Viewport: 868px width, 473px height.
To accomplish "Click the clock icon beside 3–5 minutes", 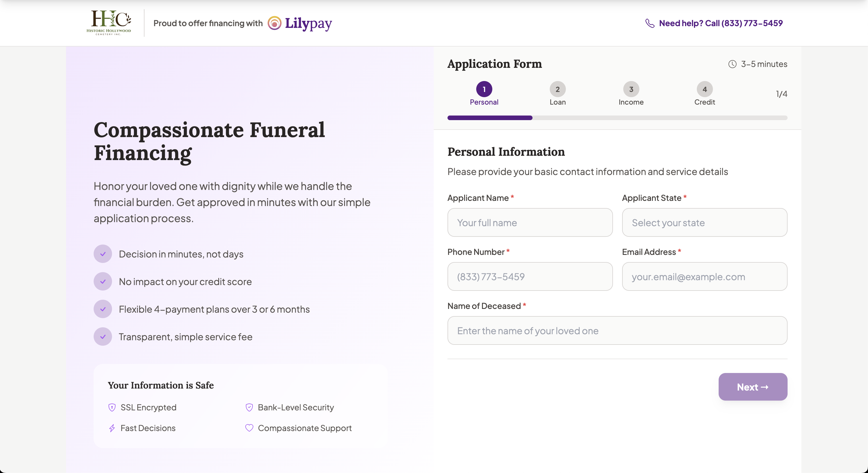I will 732,64.
